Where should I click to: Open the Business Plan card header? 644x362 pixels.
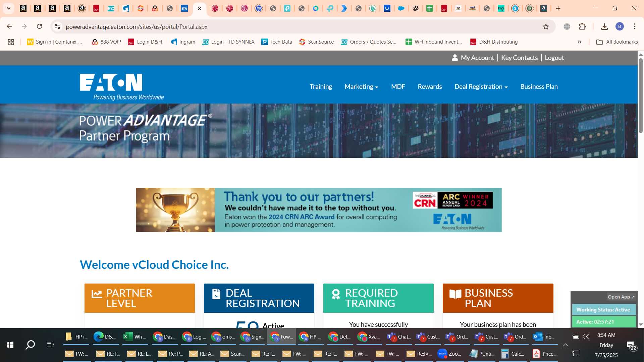tap(498, 298)
